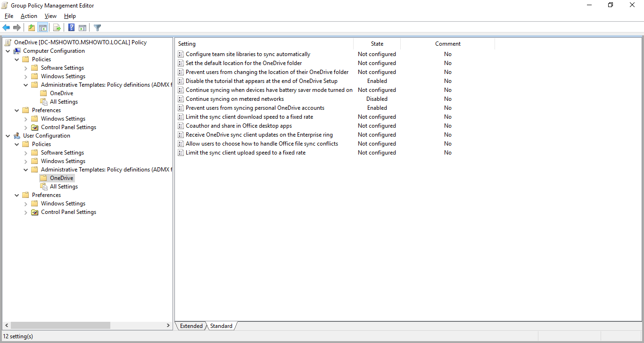644x343 pixels.
Task: Click the Back arrow toolbar icon
Action: (6, 28)
